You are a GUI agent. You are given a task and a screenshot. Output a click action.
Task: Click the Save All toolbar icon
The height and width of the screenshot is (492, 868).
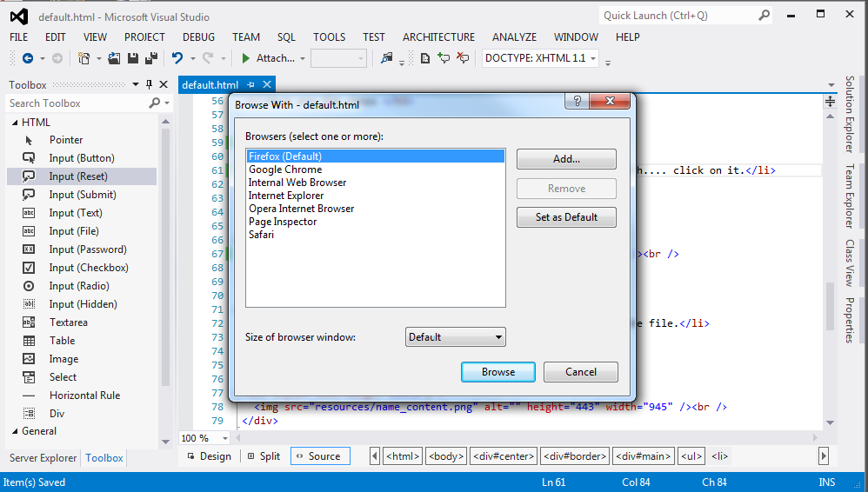pos(150,58)
